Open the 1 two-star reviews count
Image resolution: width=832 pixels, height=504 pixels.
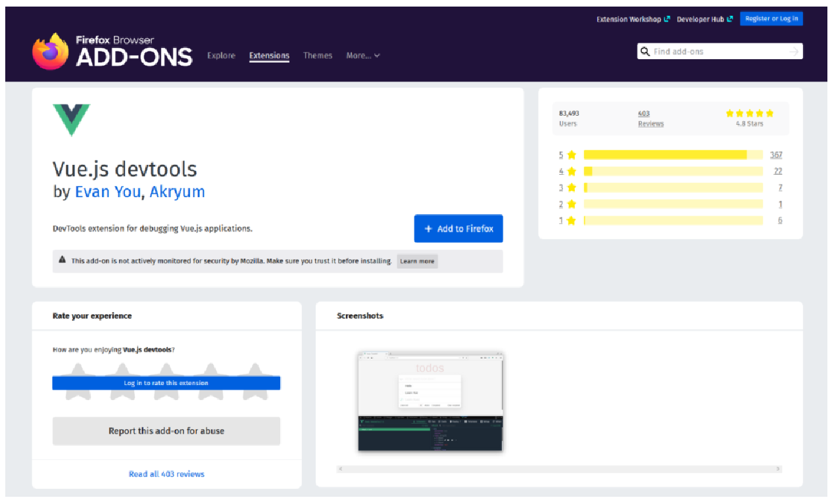(x=780, y=204)
